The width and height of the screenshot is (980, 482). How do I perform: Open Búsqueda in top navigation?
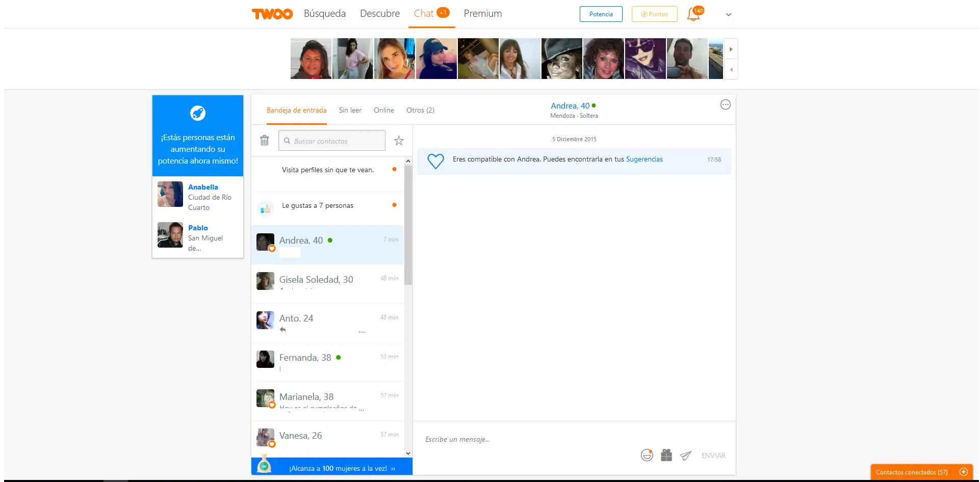pos(325,14)
